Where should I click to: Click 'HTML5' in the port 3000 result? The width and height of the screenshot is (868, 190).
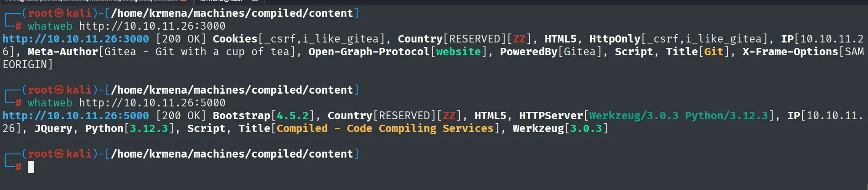560,39
